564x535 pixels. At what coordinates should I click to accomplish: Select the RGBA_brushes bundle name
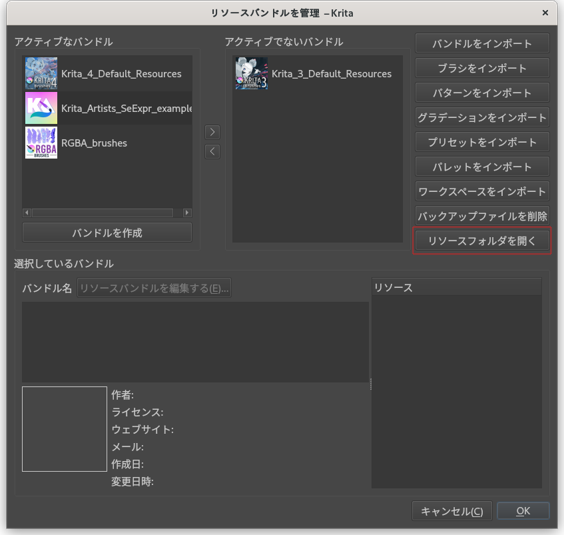tap(94, 143)
